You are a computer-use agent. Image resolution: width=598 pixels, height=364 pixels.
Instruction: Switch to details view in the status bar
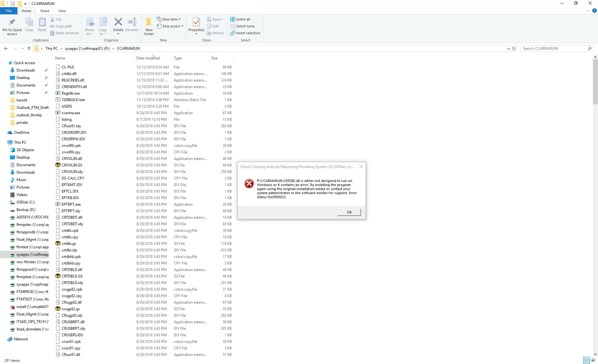tap(586, 360)
